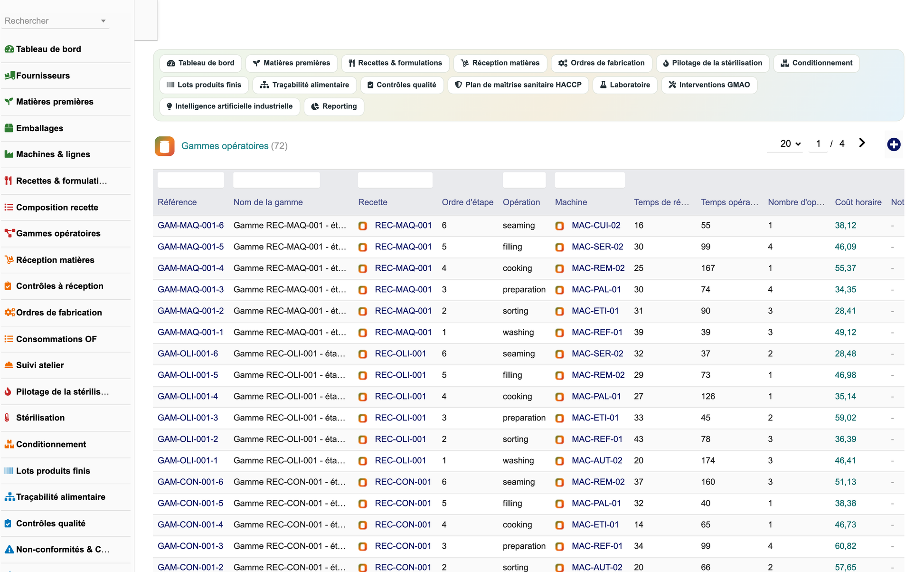Open Pilotage de la stérilisation sidebar item
Screen dimensions: 924x572
click(57, 391)
